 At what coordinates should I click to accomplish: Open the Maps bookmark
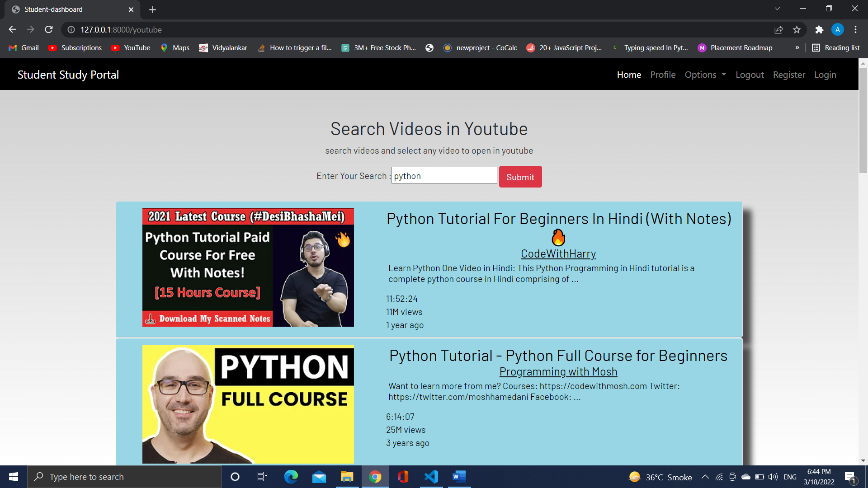pyautogui.click(x=175, y=47)
